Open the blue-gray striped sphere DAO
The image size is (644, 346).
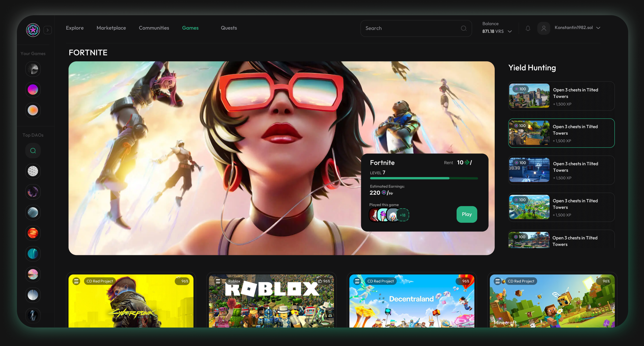point(33,212)
